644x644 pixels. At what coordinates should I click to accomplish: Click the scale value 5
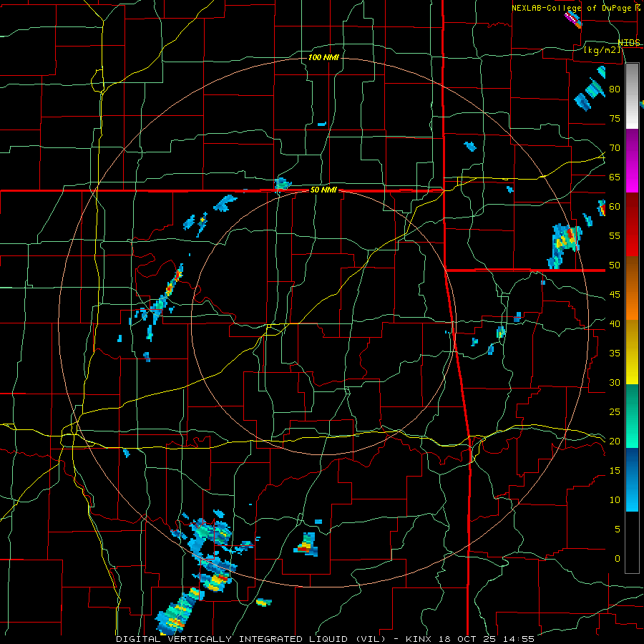click(x=617, y=530)
